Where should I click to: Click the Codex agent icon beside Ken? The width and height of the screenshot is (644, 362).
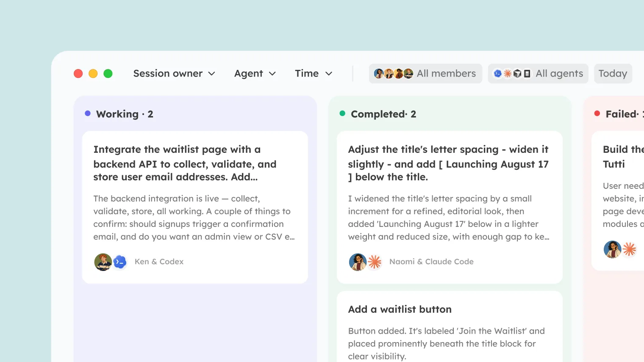(x=120, y=262)
